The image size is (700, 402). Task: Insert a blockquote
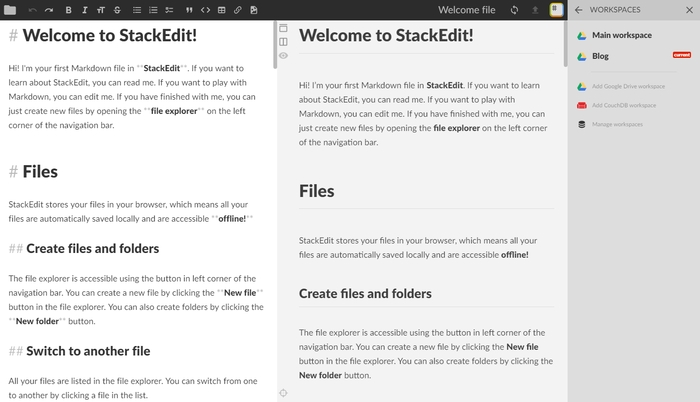(x=189, y=10)
